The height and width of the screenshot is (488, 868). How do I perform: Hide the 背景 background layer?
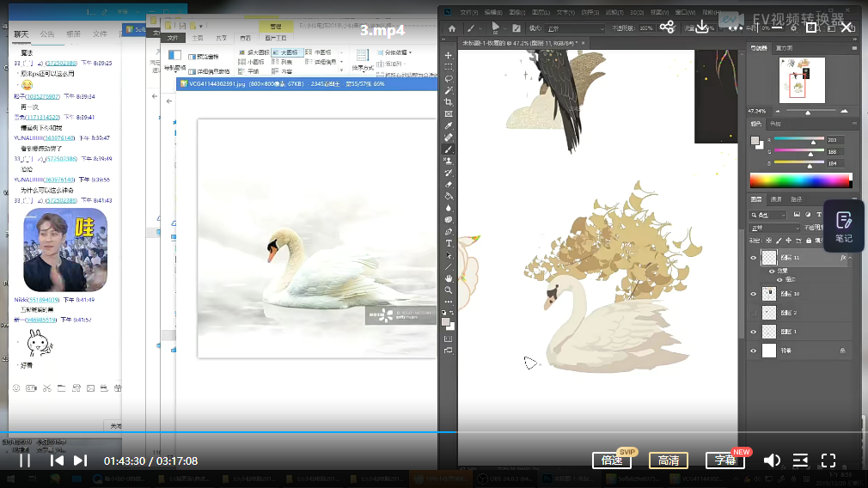point(753,351)
